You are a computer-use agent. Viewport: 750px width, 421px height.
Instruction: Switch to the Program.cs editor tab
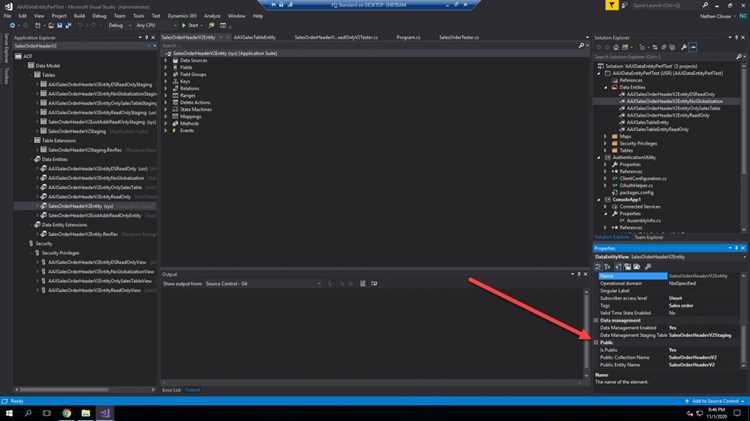point(408,37)
